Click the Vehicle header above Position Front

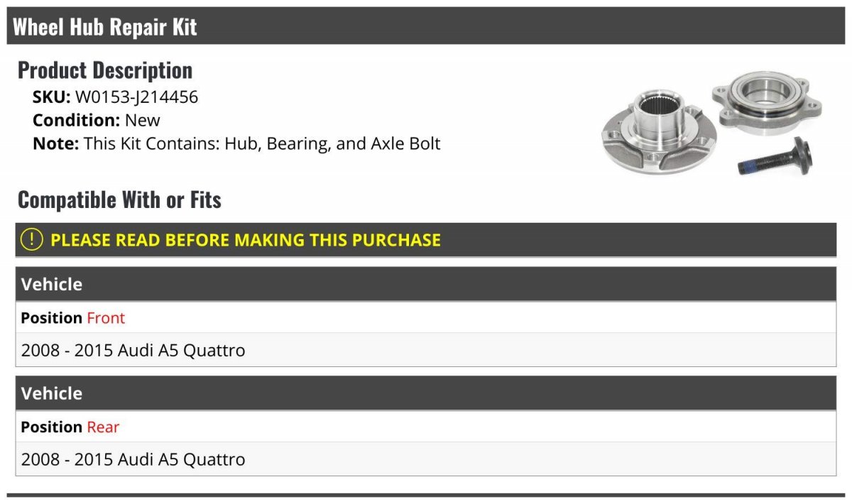click(52, 284)
